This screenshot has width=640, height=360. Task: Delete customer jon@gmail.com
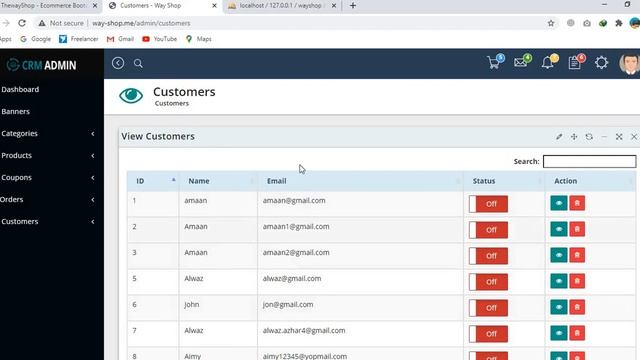click(577, 307)
